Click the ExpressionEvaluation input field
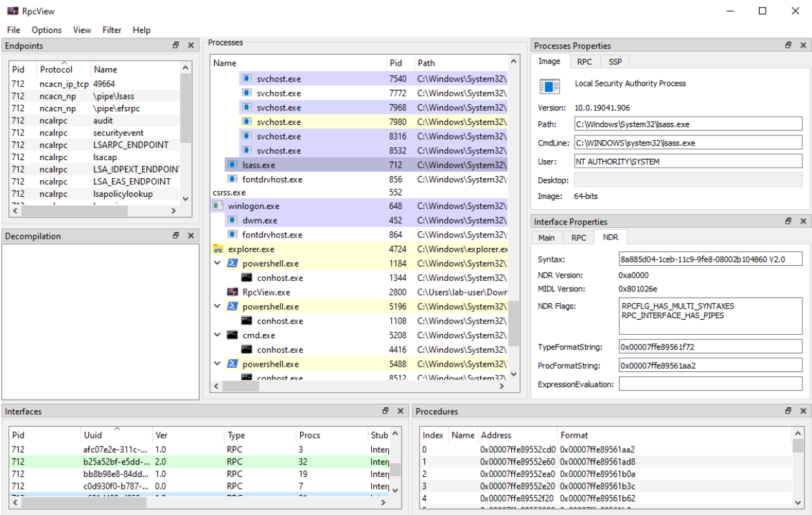 [x=710, y=383]
